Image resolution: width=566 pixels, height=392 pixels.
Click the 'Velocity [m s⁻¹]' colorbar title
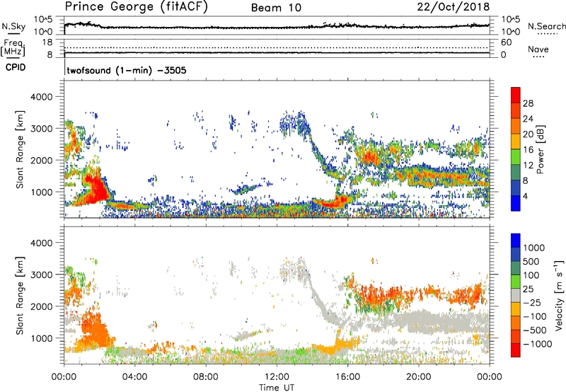[559, 295]
